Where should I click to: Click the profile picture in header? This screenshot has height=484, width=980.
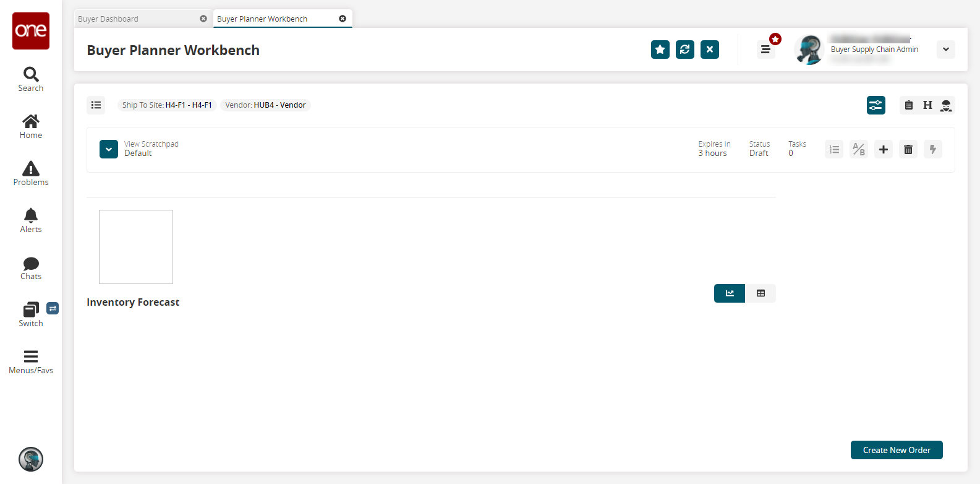(809, 50)
